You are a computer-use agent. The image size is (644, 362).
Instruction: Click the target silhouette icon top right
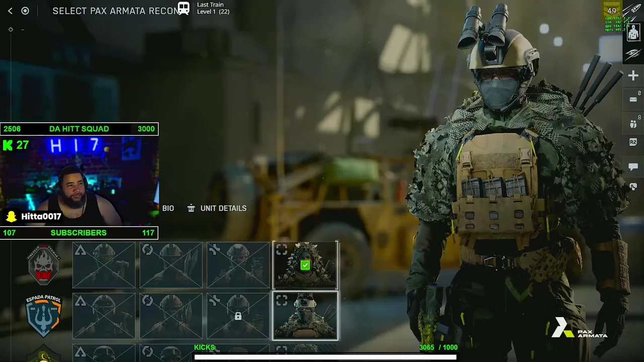tap(633, 33)
